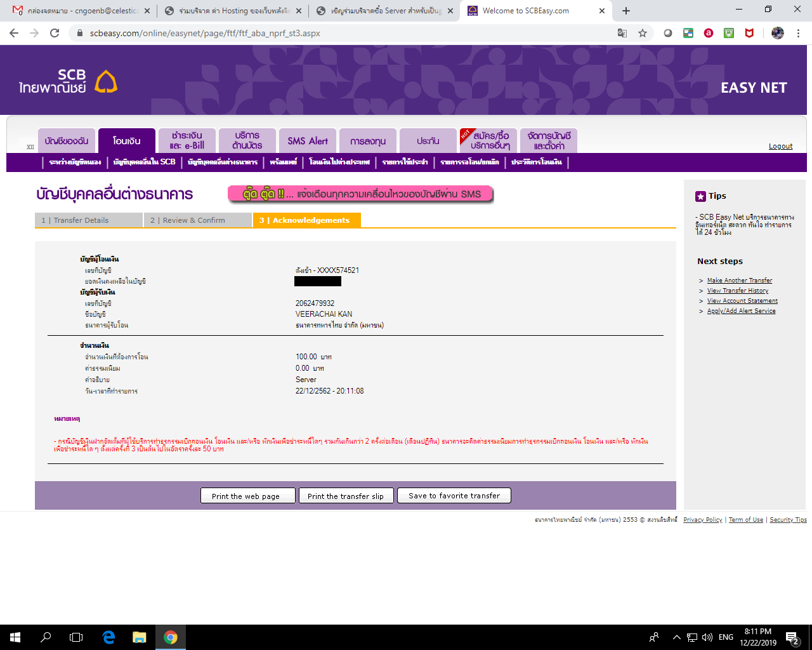Screen dimensions: 812x650
Task: Open Make Another Transfer link
Action: click(739, 281)
